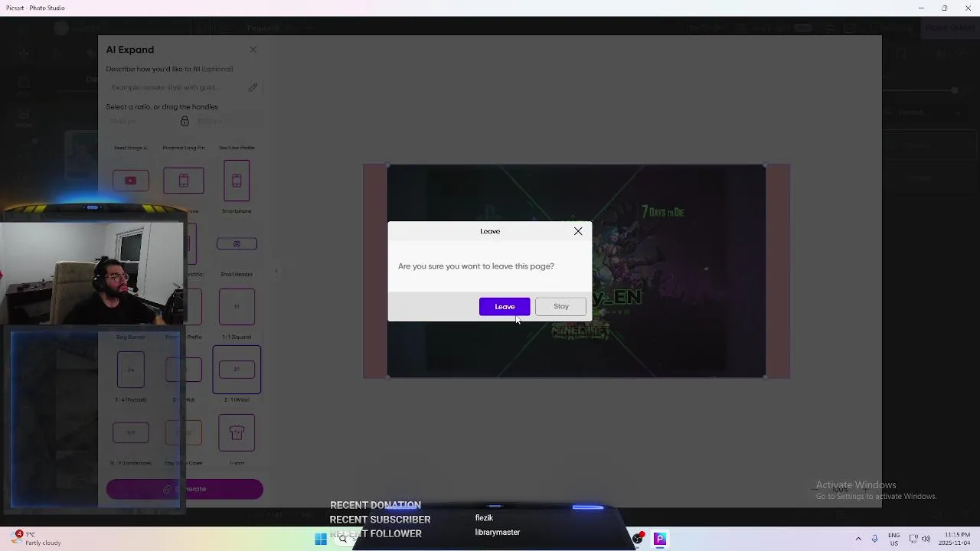Confirm with the purple Leave button
The width and height of the screenshot is (980, 551).
click(x=505, y=306)
